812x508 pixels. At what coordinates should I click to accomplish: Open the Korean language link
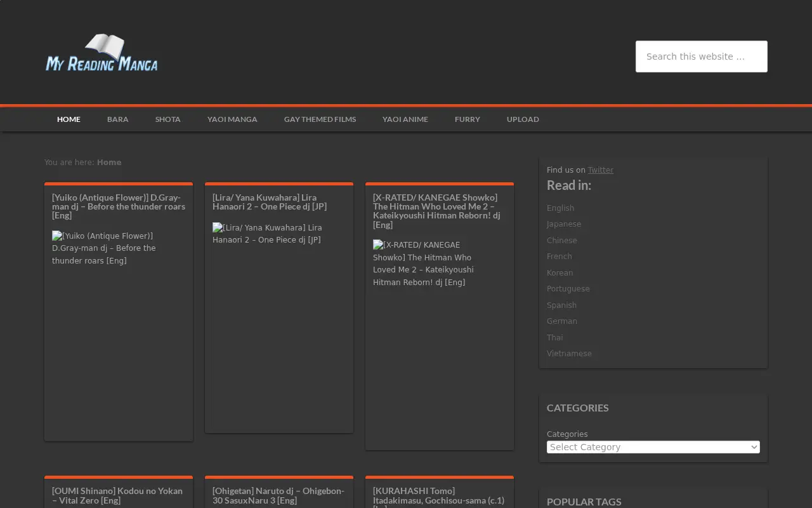(560, 273)
